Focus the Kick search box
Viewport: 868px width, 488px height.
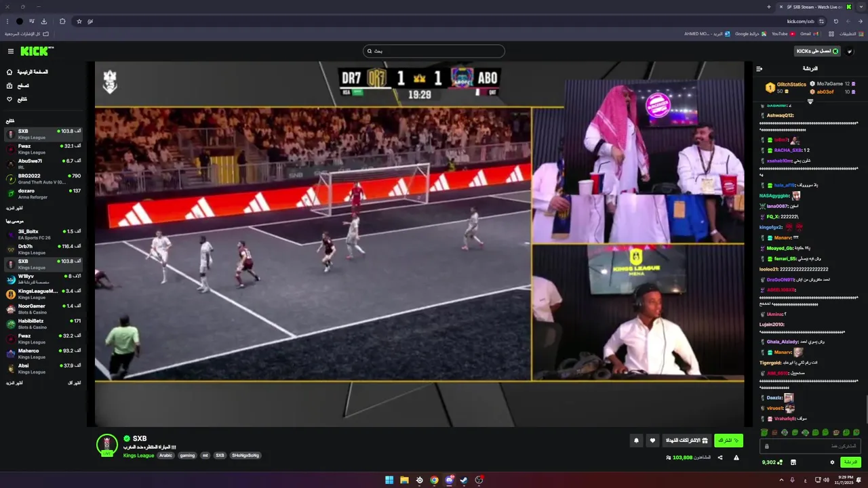(x=434, y=51)
